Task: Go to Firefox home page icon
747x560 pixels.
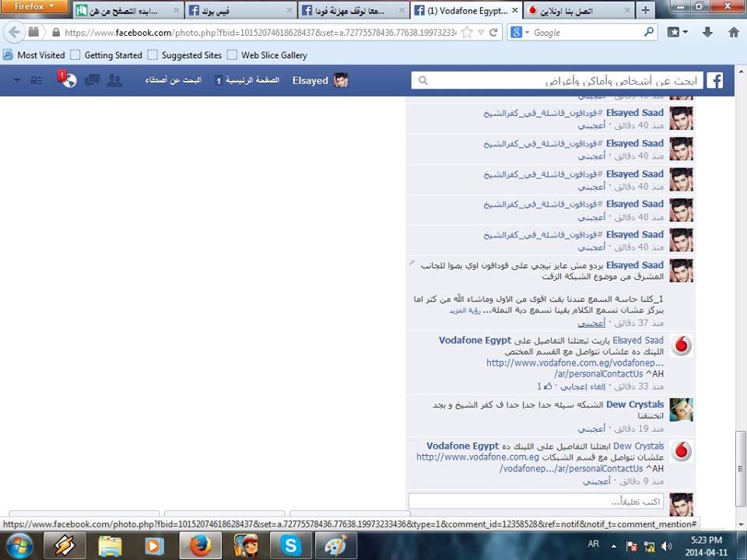Action: pos(734,33)
